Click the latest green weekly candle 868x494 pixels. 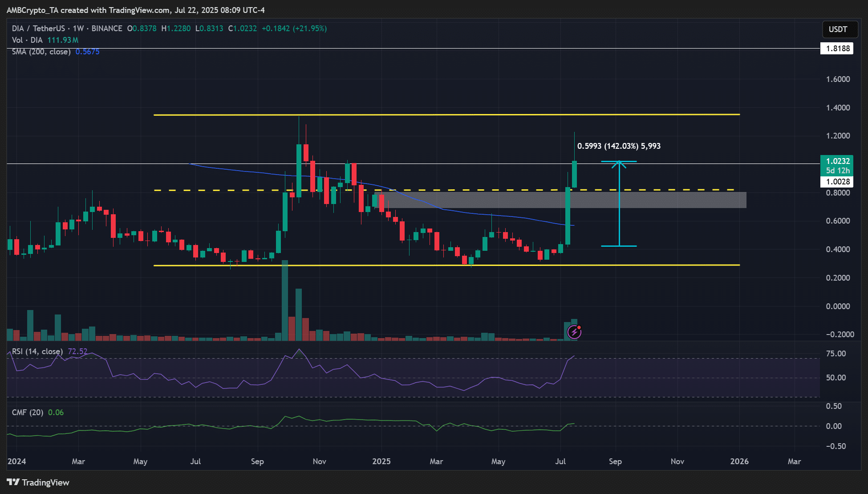click(x=574, y=174)
